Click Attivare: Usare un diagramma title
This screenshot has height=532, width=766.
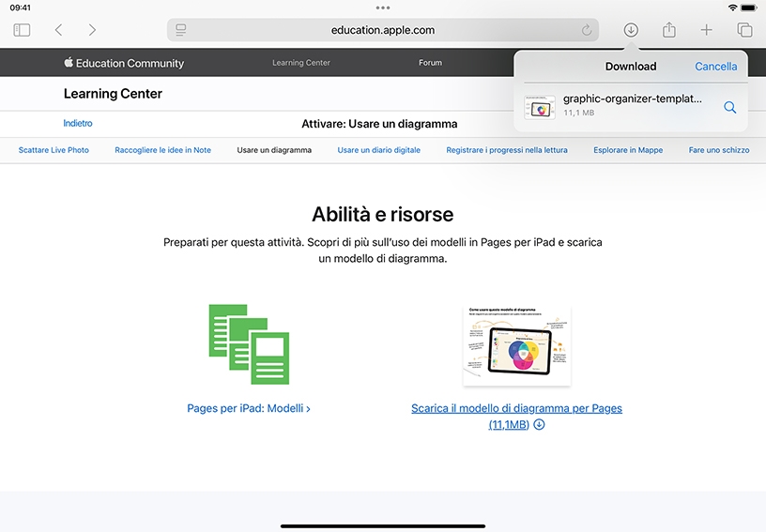coord(379,124)
